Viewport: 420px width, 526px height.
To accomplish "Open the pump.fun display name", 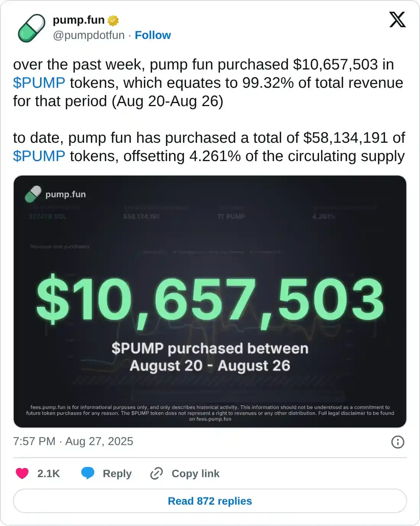I will click(x=79, y=20).
